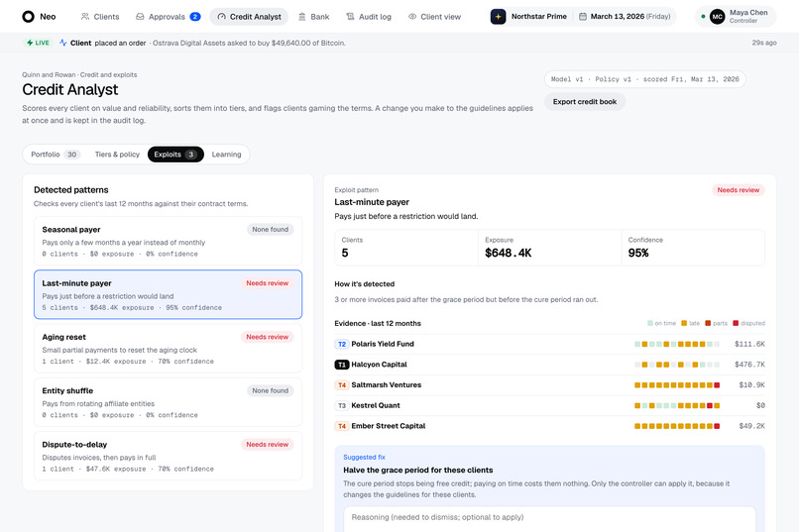Click None found badge on Seasonal payer

pyautogui.click(x=270, y=230)
